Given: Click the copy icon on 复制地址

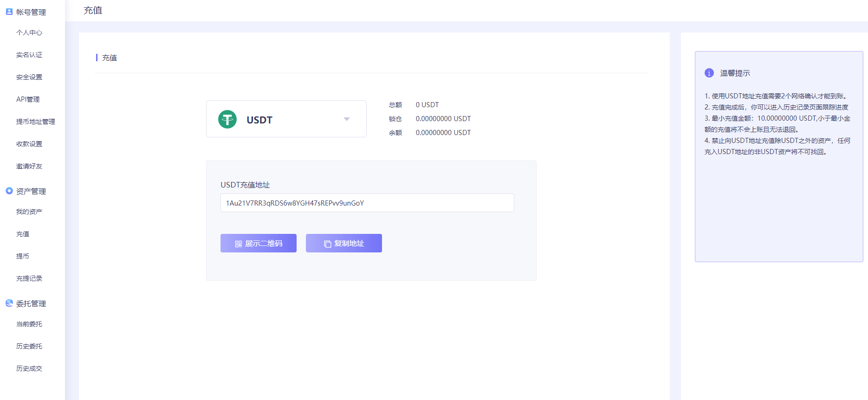Looking at the screenshot, I should pos(327,244).
